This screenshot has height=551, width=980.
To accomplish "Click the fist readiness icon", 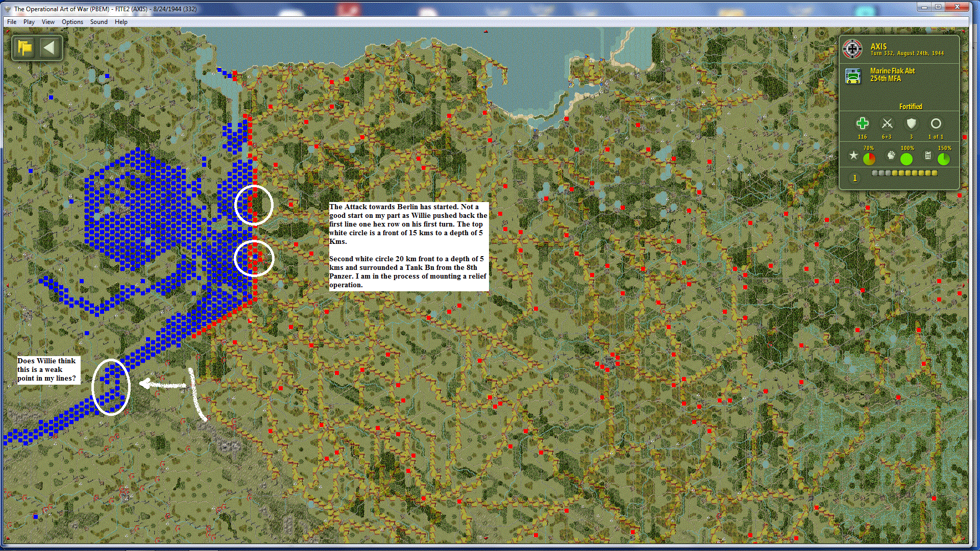I will tap(891, 156).
